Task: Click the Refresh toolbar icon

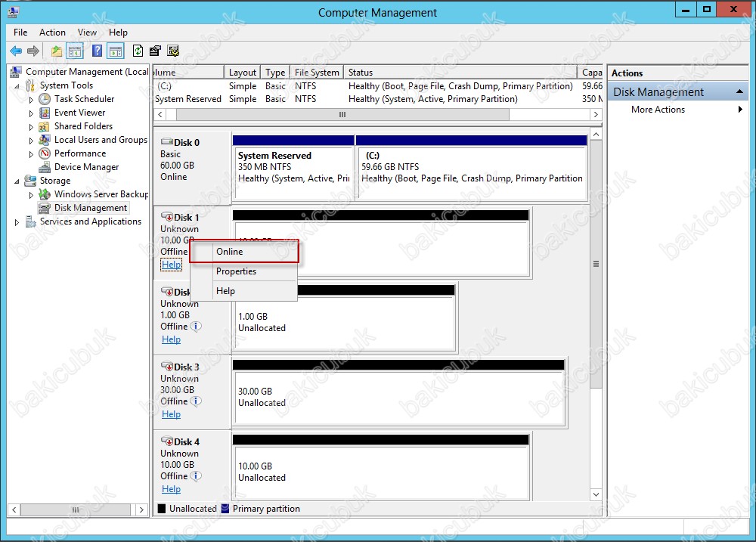Action: (138, 51)
